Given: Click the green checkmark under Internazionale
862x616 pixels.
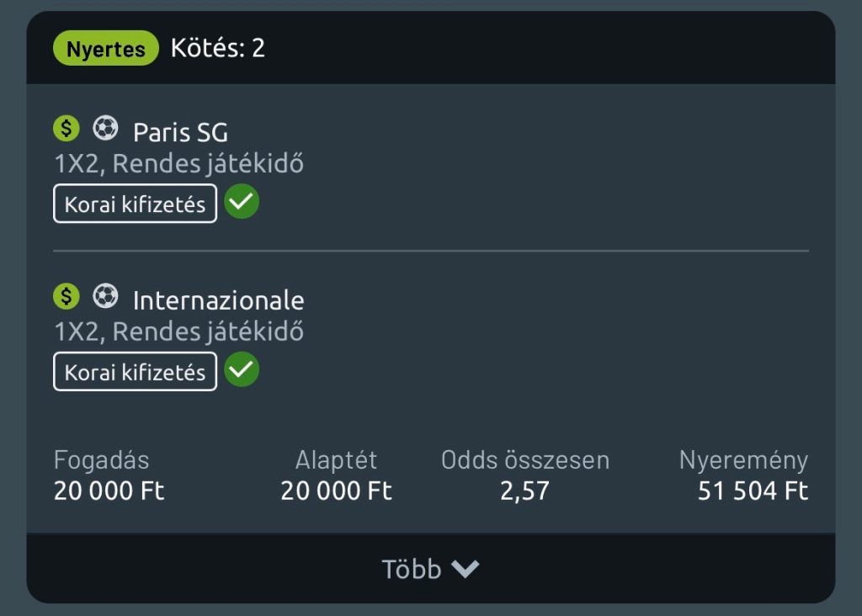Looking at the screenshot, I should click(242, 370).
